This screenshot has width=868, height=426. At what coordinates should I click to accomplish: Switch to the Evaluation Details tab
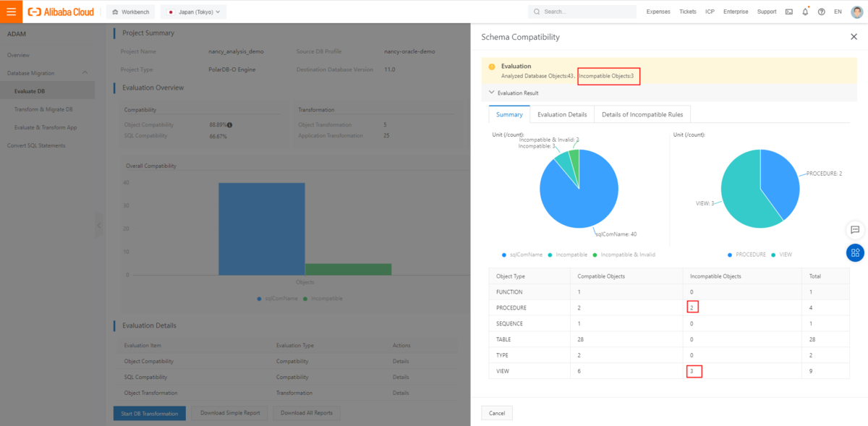coord(562,114)
